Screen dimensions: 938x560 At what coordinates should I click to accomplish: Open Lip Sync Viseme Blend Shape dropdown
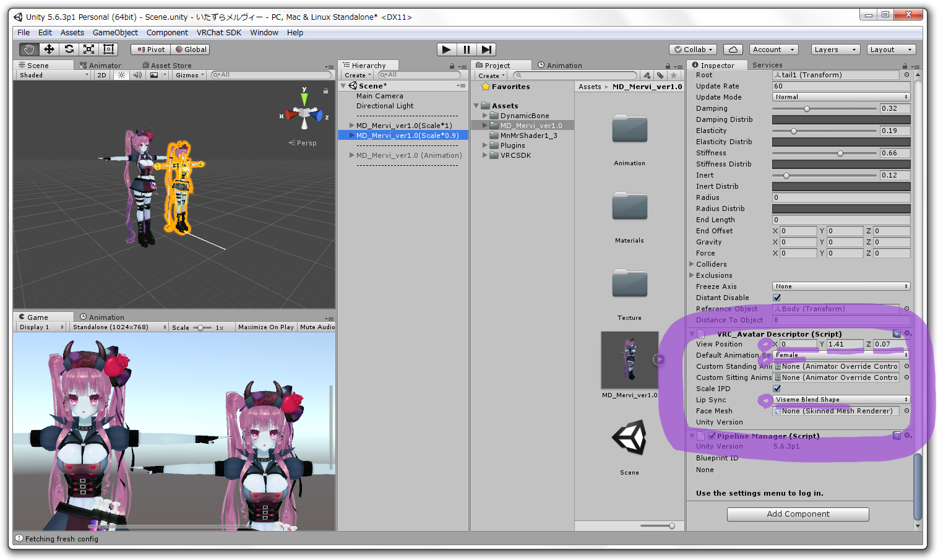(841, 400)
